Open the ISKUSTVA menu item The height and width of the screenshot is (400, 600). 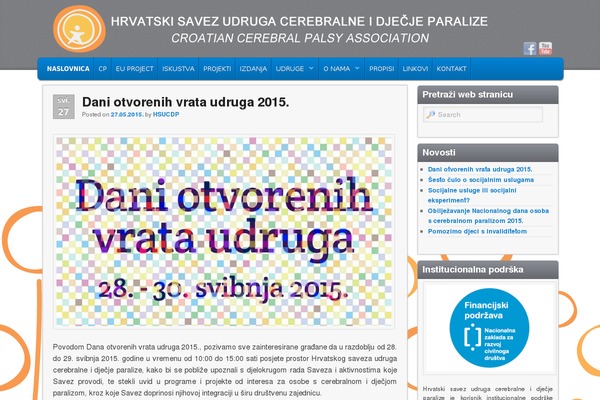(178, 69)
